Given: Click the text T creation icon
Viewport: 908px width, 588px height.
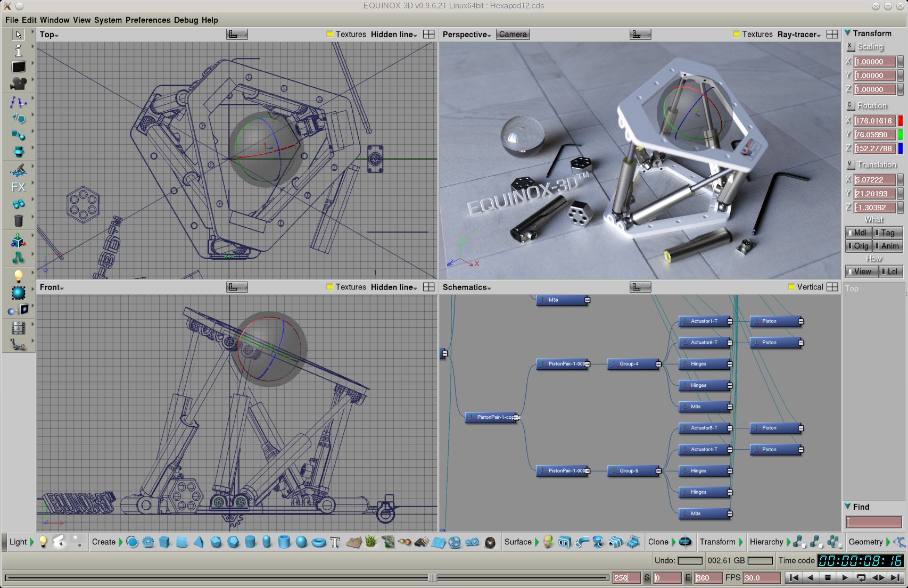Looking at the screenshot, I should click(x=335, y=542).
